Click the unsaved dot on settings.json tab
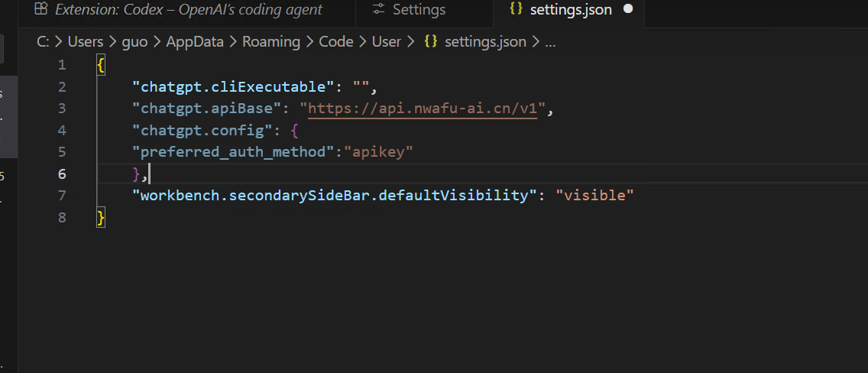 (628, 10)
